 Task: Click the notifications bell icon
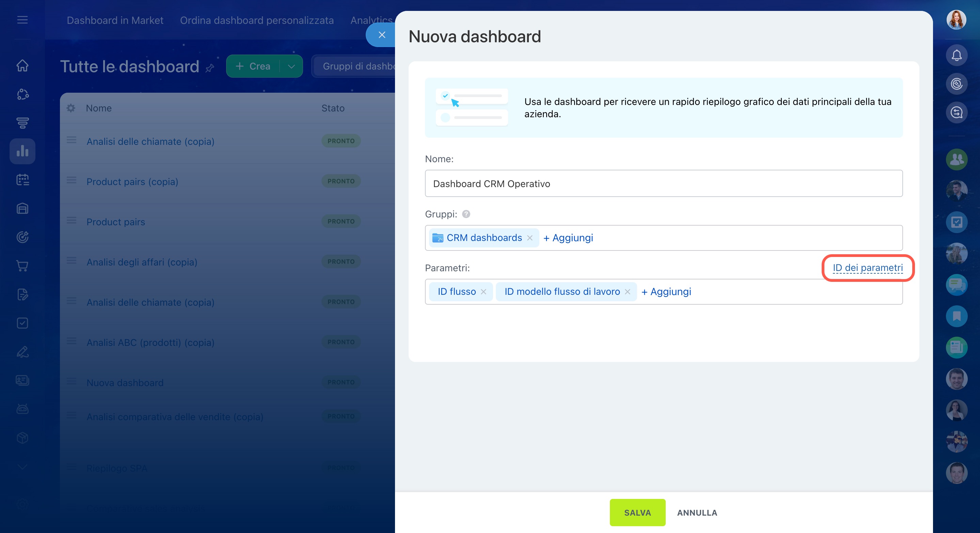coord(957,56)
